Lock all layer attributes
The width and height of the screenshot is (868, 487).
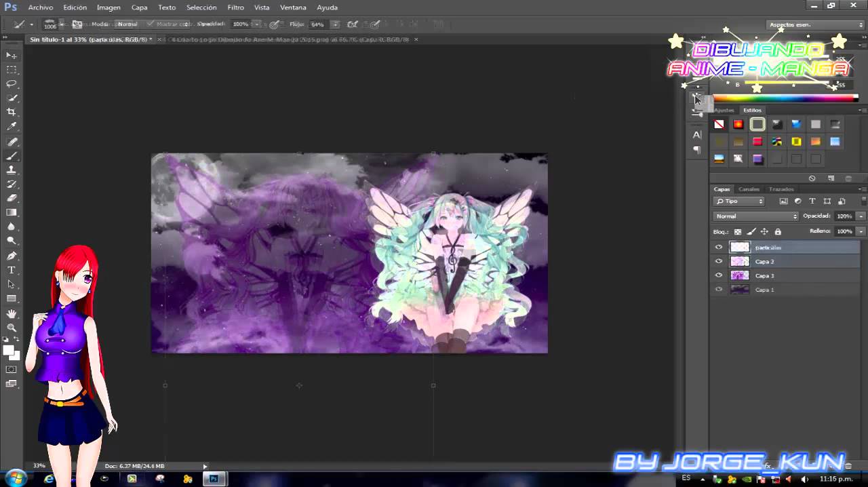778,232
